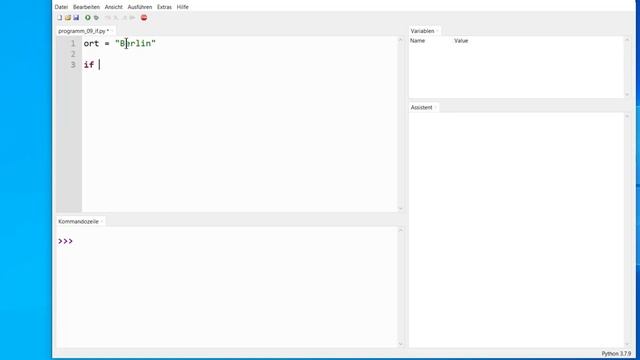Click the variable name ort on line 1

(91, 43)
